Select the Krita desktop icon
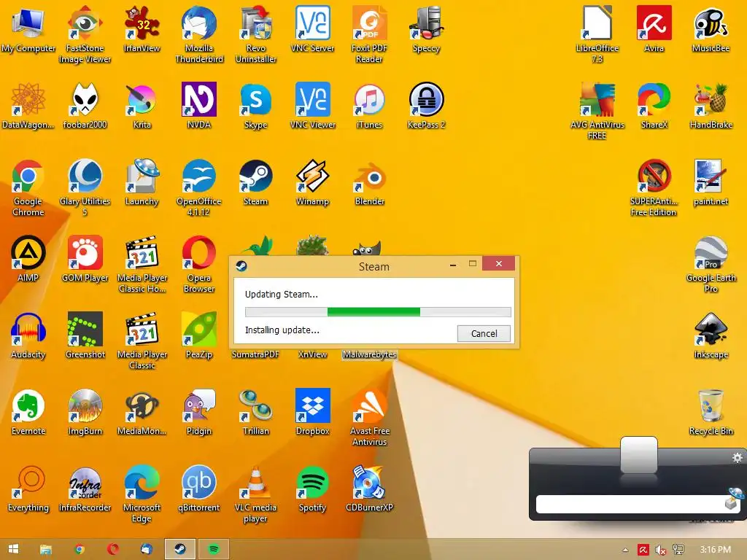This screenshot has height=560, width=747. coord(142,106)
